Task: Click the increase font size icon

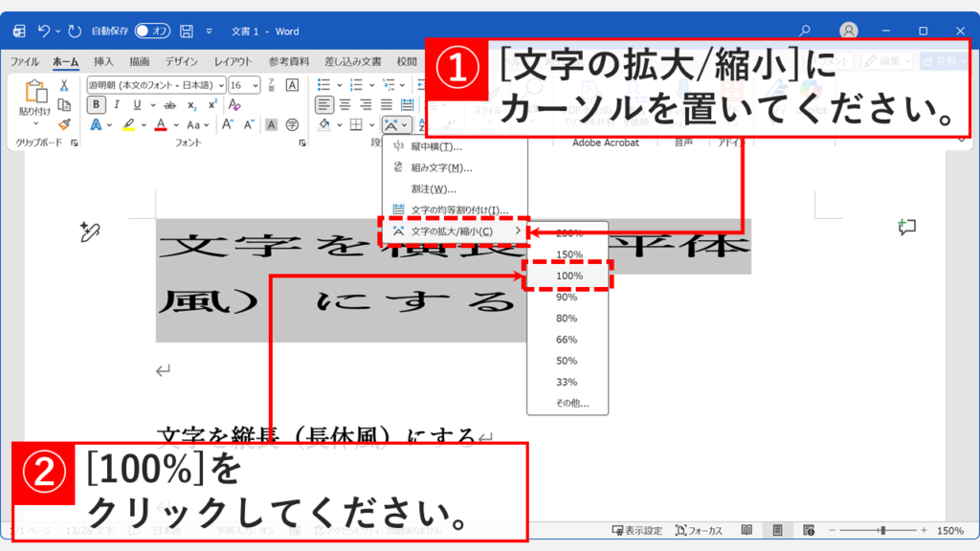Action: click(x=227, y=122)
